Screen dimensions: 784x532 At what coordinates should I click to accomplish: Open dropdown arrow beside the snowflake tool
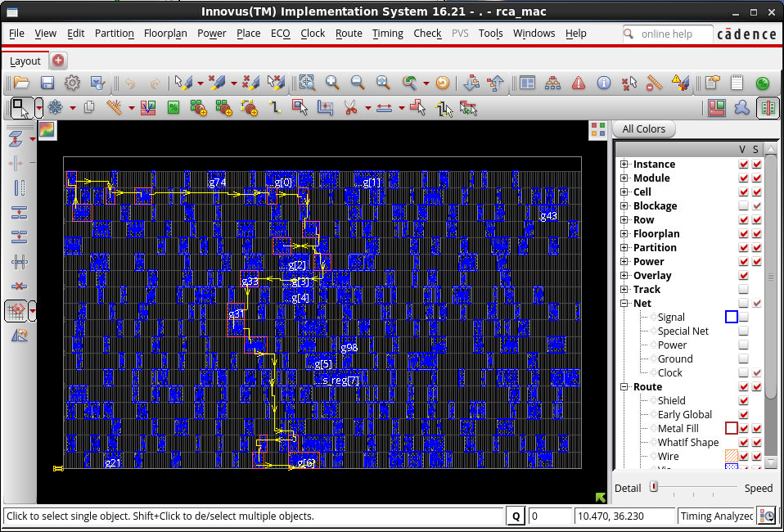pos(73,108)
